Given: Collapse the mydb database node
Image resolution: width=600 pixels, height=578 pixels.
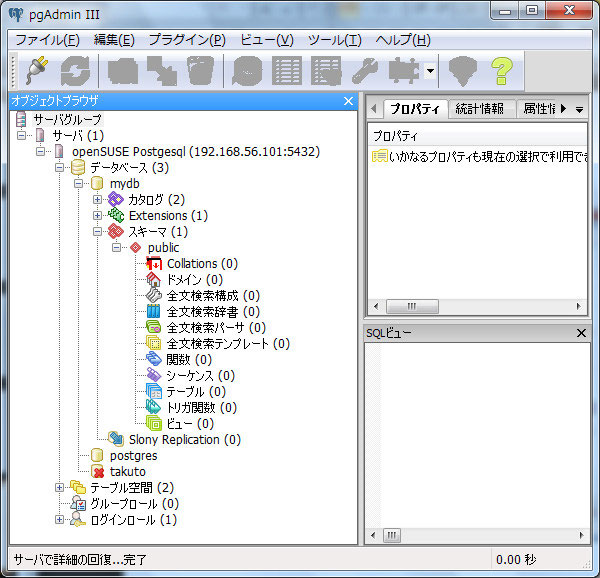Looking at the screenshot, I should click(78, 184).
